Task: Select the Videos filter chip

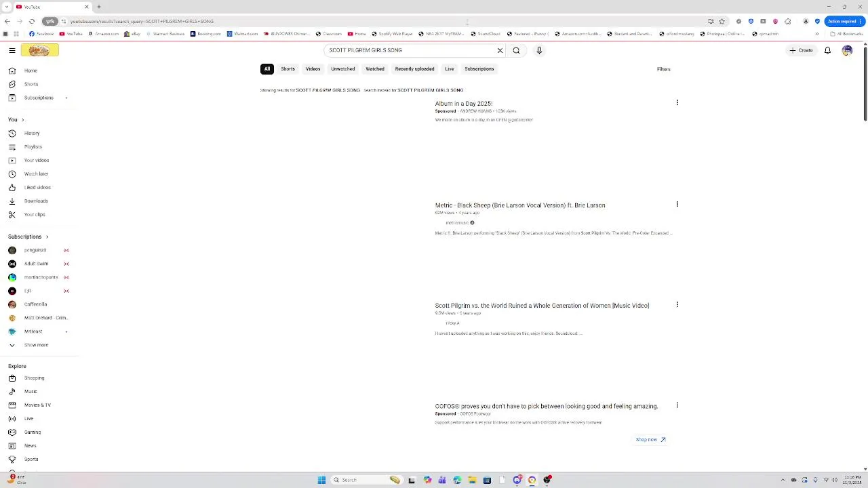Action: click(313, 68)
